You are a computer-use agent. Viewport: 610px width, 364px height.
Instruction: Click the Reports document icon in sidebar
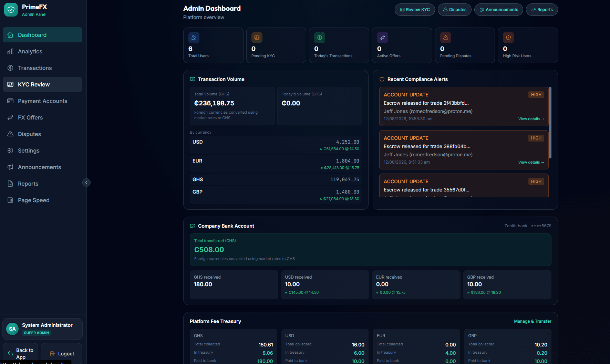(10, 184)
